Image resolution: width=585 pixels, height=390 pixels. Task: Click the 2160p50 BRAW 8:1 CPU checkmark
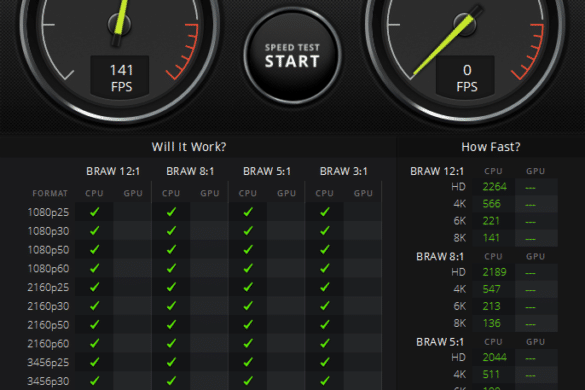[171, 324]
